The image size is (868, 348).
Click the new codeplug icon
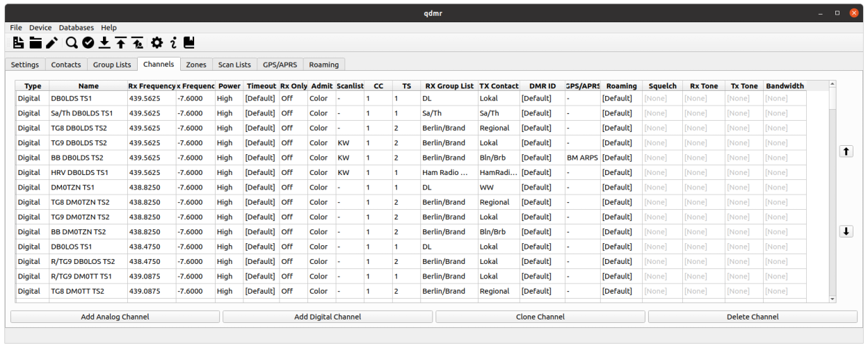coord(18,43)
